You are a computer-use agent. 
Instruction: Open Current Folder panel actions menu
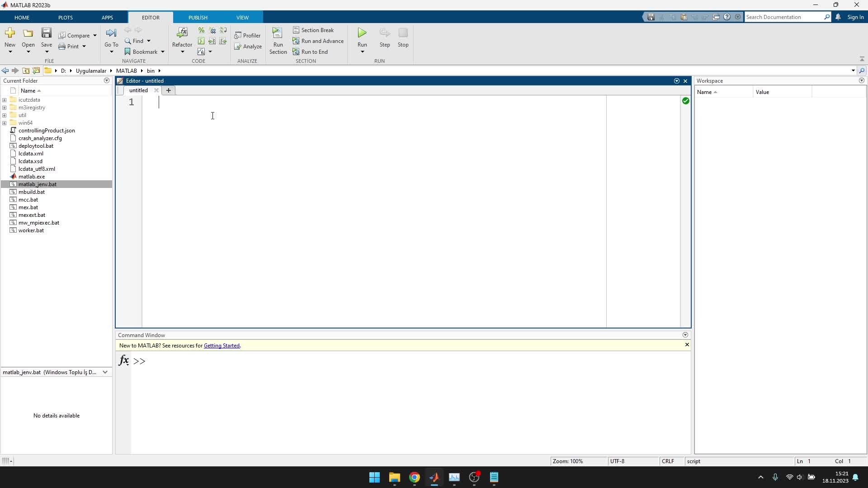click(107, 81)
